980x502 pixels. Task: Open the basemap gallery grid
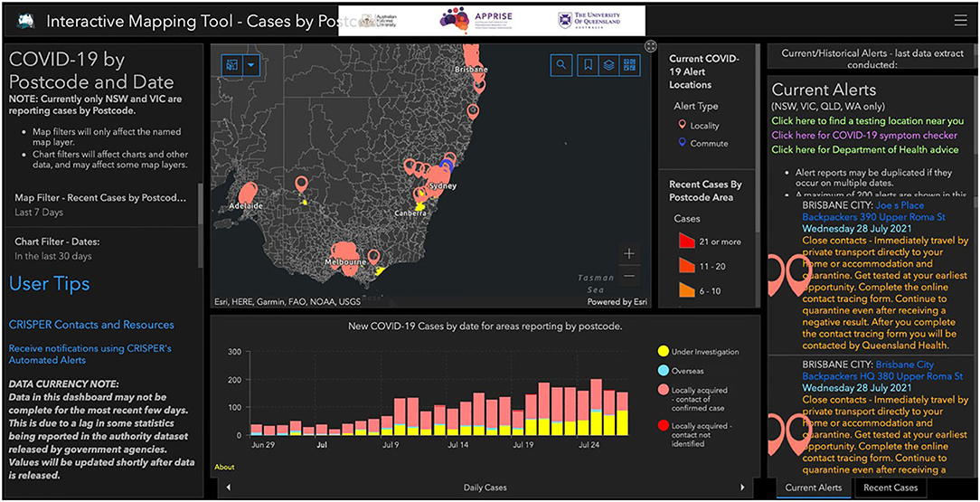coord(629,65)
